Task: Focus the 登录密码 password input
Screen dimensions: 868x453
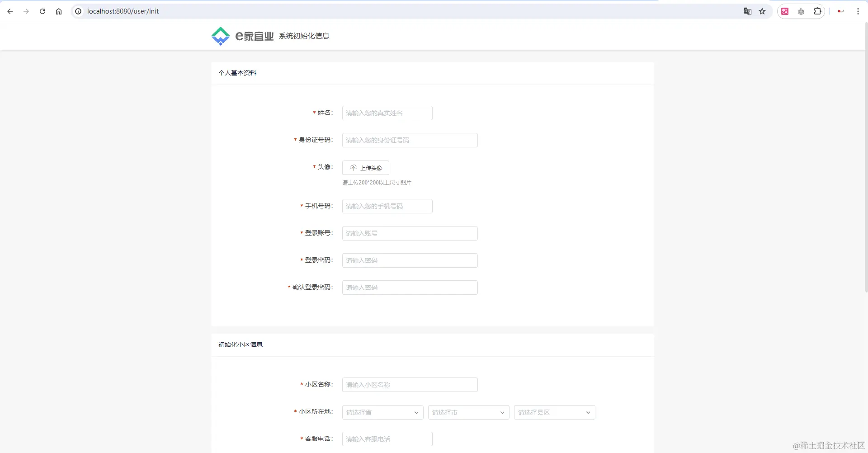Action: pos(410,260)
